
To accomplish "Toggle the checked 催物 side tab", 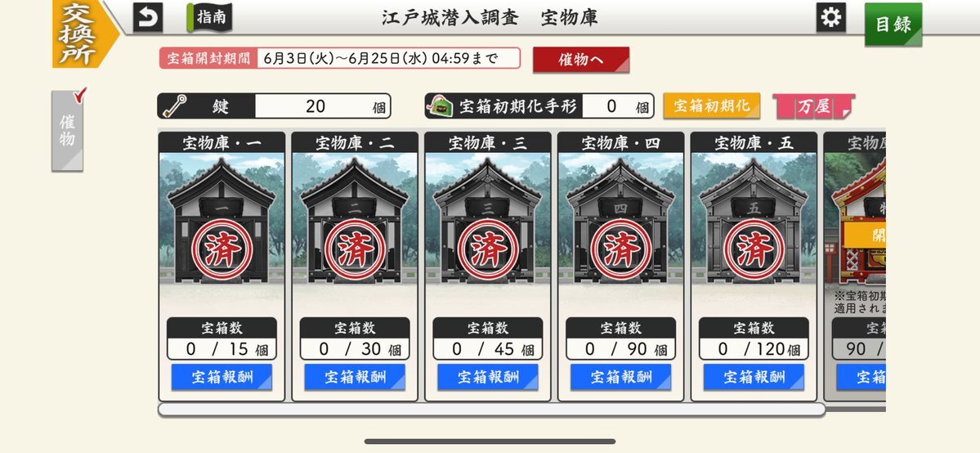I will point(68,129).
